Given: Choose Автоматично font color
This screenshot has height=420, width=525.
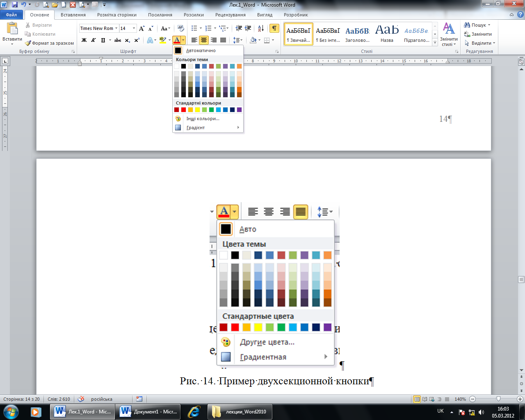Looking at the screenshot, I should (x=208, y=50).
